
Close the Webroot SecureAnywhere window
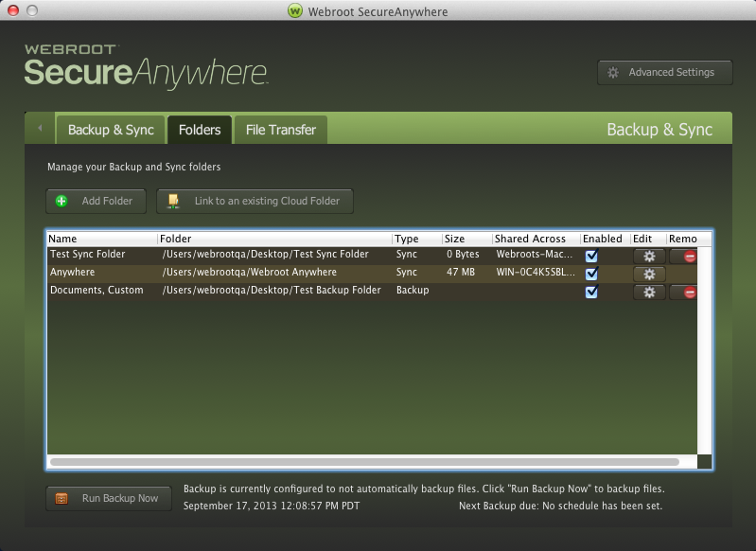(13, 10)
